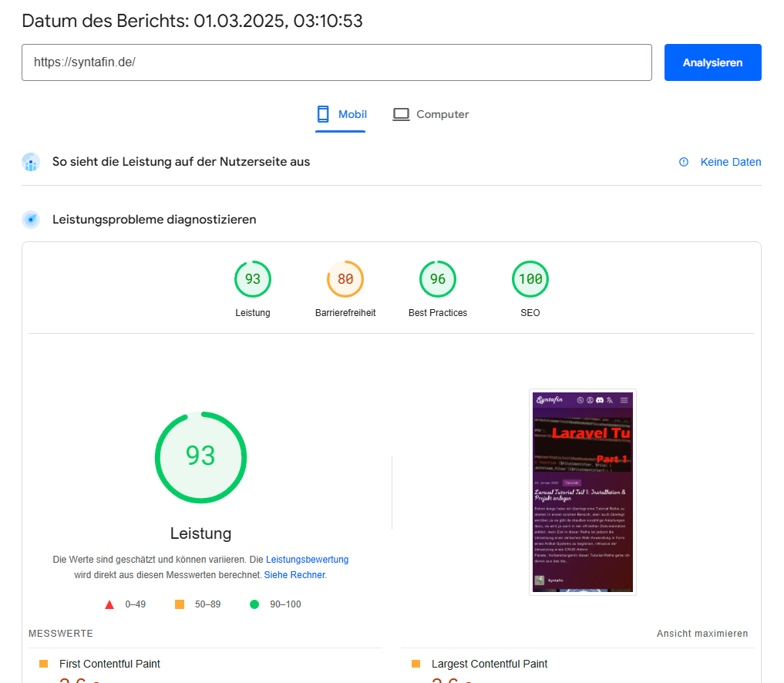This screenshot has width=784, height=683.
Task: Click the mobile page screenshot thumbnail
Action: pos(583,492)
